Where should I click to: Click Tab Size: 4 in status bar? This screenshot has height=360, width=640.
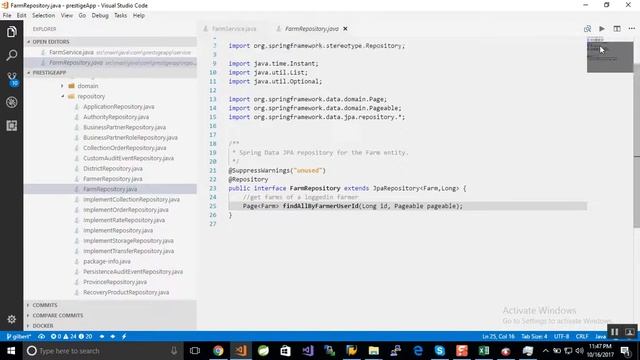tap(534, 337)
